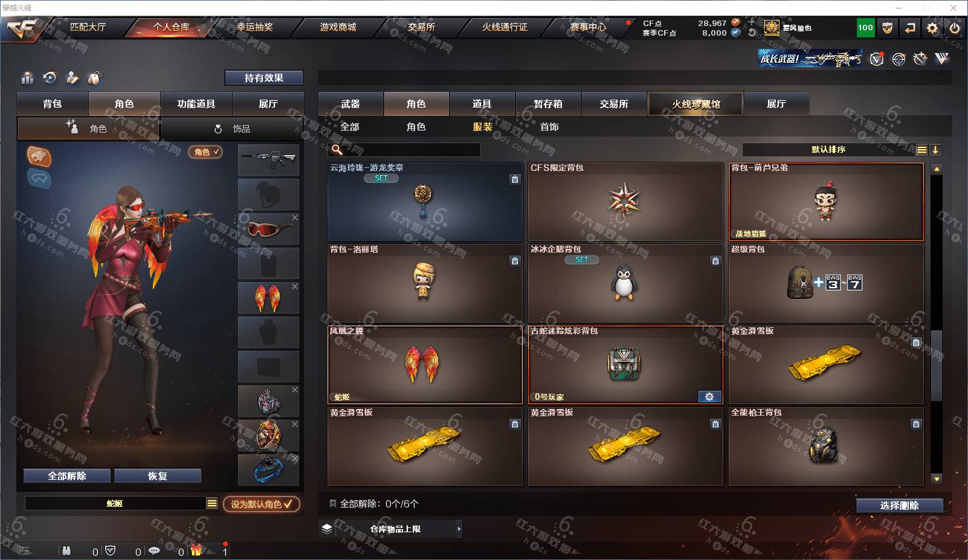Open 游戏商城 in top navigation
968x560 pixels.
[338, 27]
